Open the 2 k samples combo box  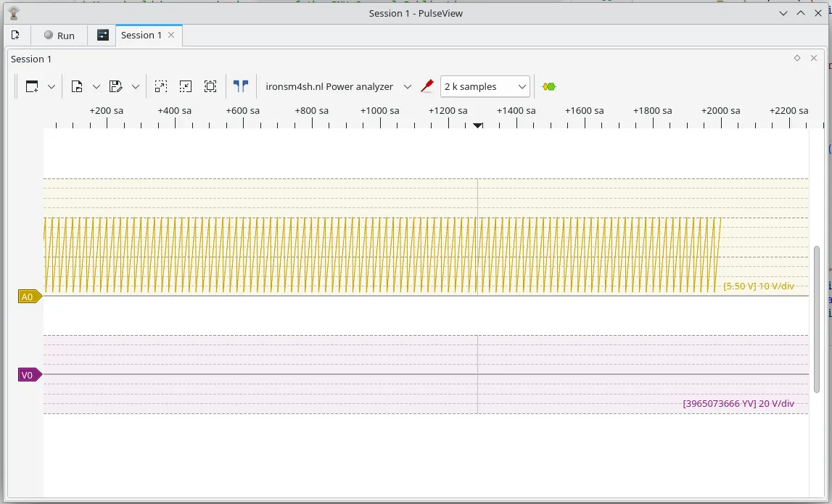(485, 87)
